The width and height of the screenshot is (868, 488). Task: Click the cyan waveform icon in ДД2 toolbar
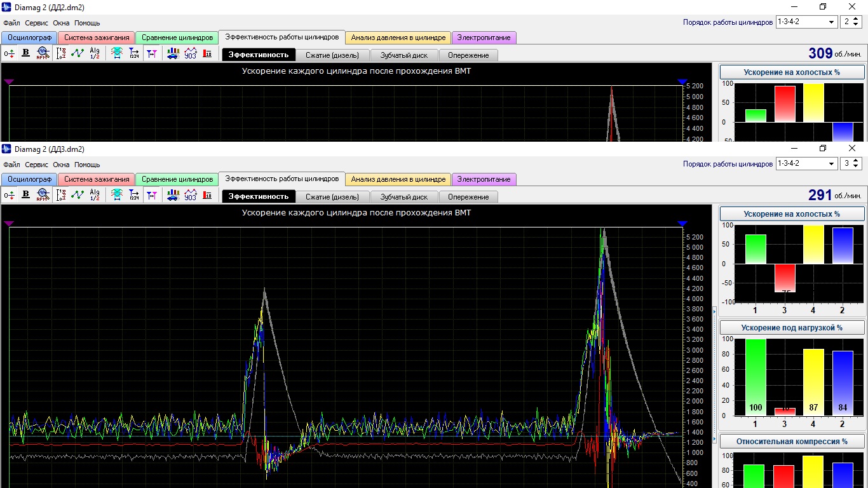click(x=117, y=54)
